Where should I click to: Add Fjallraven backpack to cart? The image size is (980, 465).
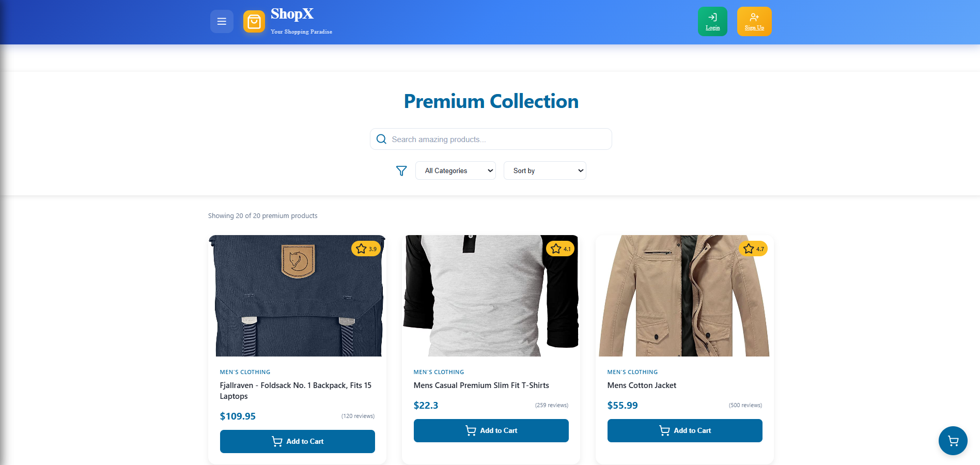click(298, 441)
